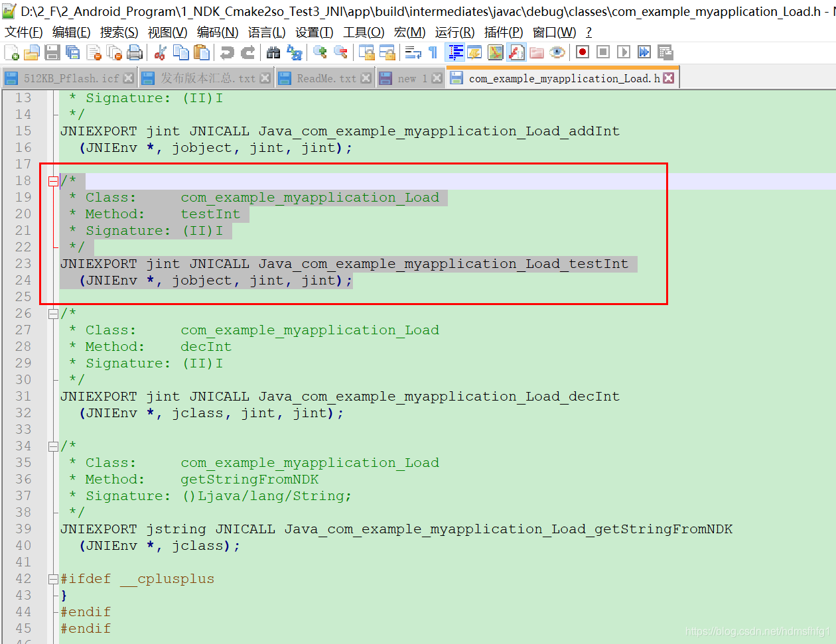Switch to the ReadMe.txt tab

325,78
